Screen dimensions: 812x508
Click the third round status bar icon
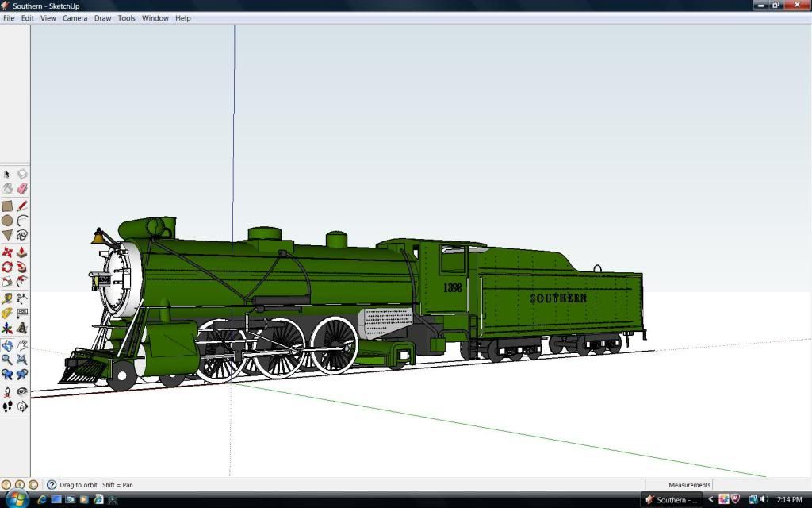point(33,485)
